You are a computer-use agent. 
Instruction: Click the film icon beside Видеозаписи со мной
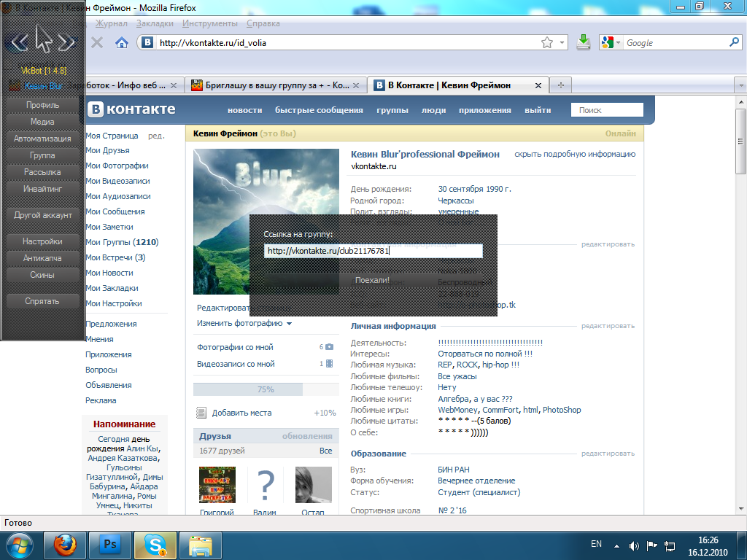pyautogui.click(x=329, y=364)
